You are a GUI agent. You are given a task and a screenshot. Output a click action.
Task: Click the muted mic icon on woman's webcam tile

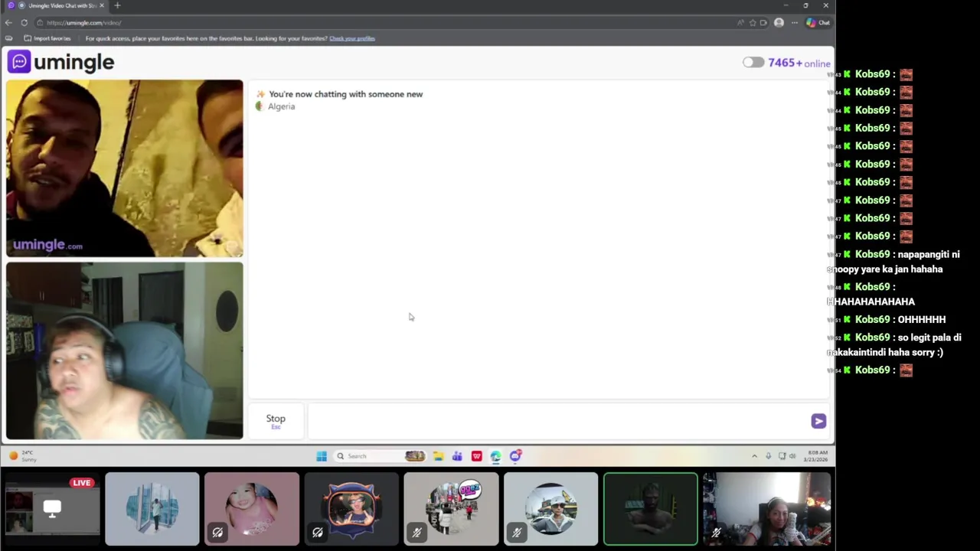[x=716, y=533]
